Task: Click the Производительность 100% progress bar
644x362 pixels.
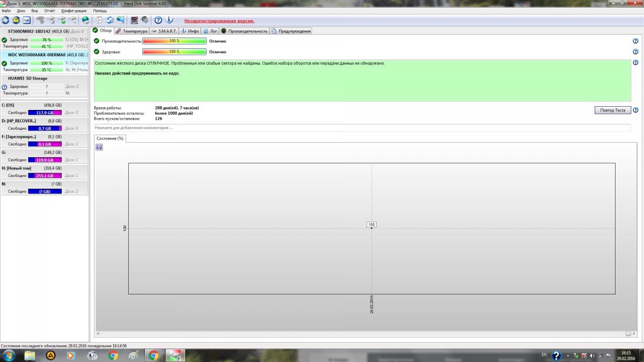Action: coord(174,41)
